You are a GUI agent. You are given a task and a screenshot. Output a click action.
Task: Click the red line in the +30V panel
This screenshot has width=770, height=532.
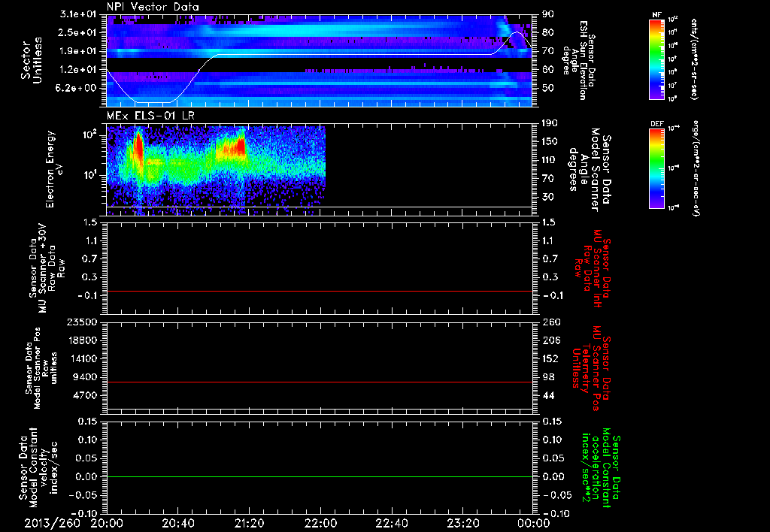click(x=319, y=291)
